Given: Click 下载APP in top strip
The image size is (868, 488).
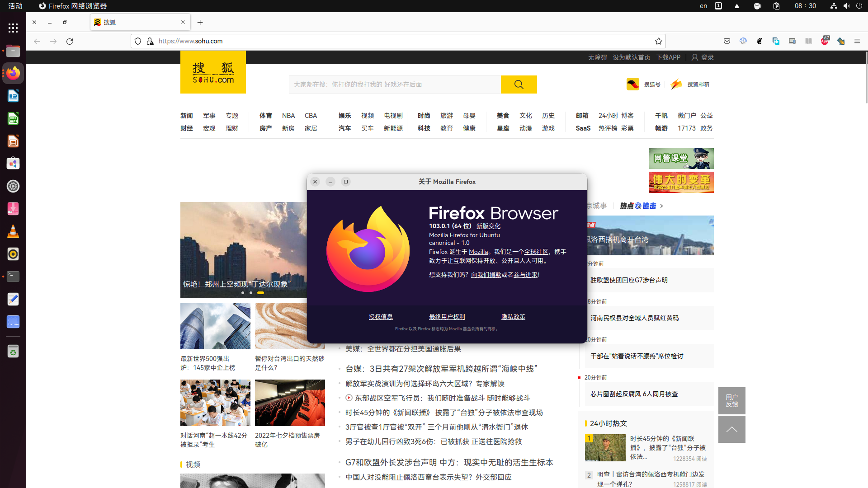Looking at the screenshot, I should point(668,57).
